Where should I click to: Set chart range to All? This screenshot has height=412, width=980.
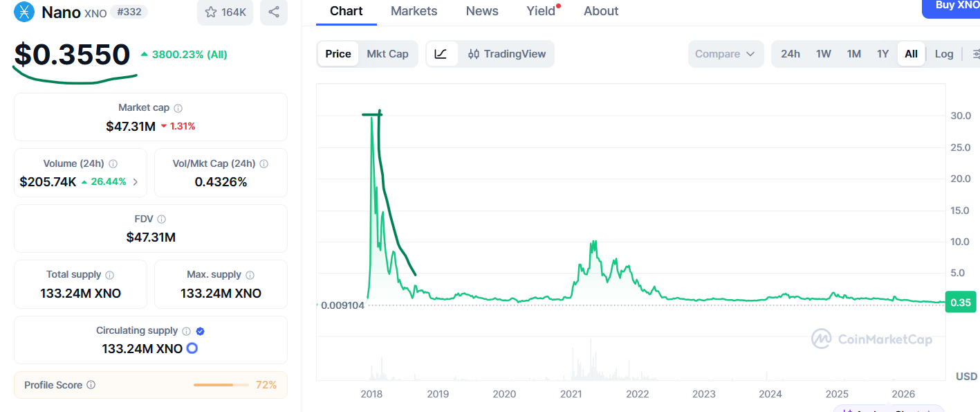(911, 54)
